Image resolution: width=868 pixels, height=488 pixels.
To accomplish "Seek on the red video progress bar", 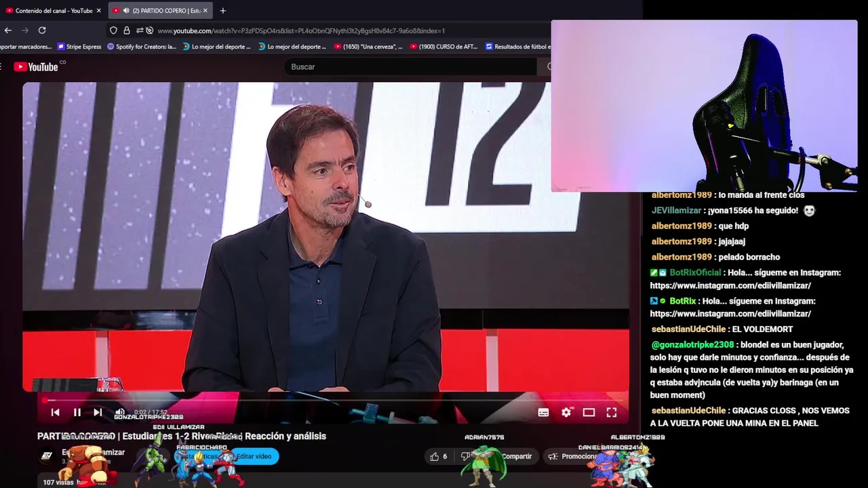I will [332, 400].
